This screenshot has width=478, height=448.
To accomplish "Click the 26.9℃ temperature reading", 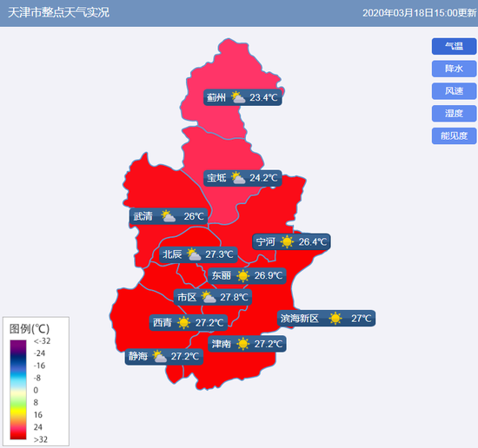I will coord(269,275).
